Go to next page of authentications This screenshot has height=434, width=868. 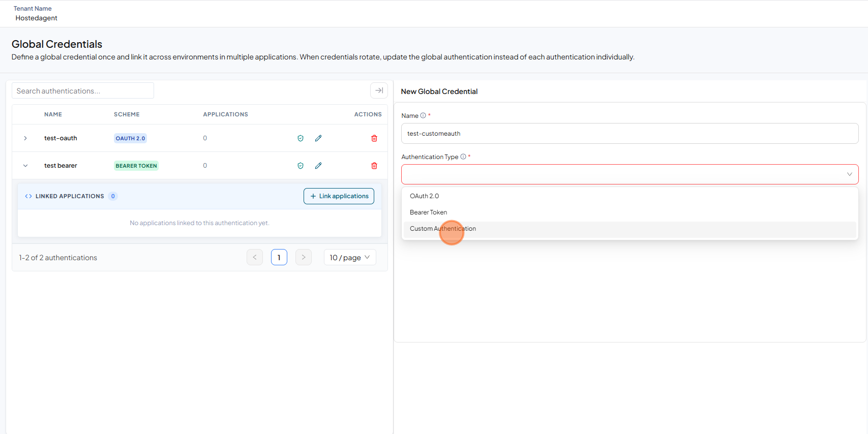(x=304, y=257)
